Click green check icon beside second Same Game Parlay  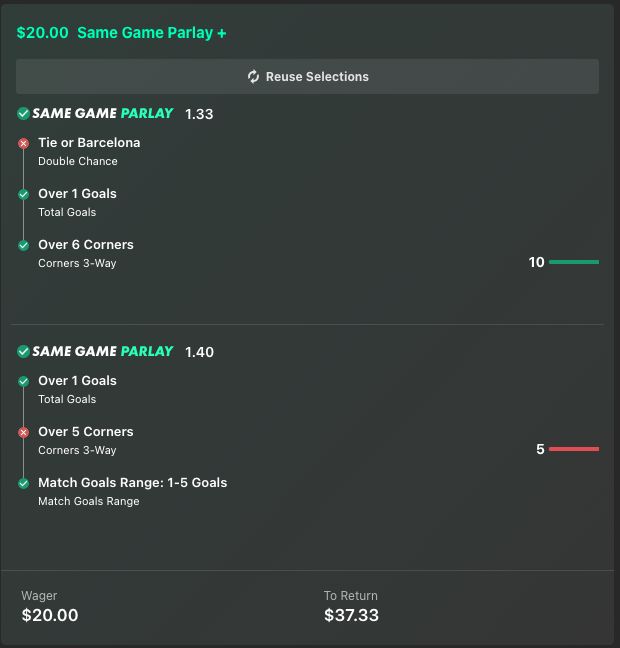pos(23,352)
